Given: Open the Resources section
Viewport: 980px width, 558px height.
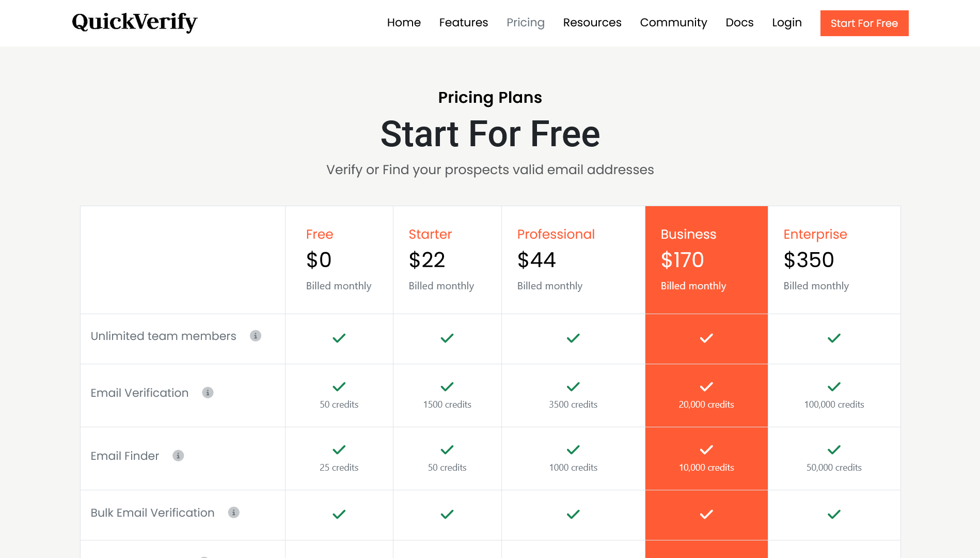Looking at the screenshot, I should [592, 23].
